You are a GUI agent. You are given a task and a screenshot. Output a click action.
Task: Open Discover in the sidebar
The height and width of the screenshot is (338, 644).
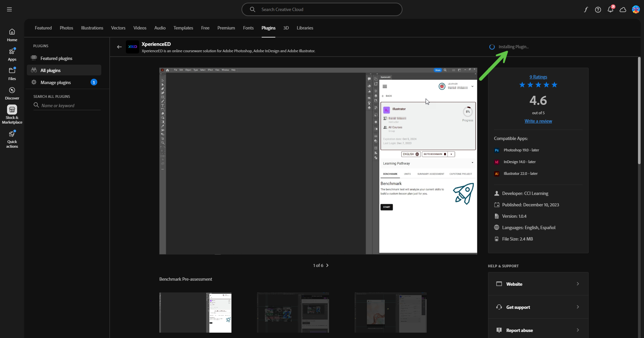click(12, 93)
